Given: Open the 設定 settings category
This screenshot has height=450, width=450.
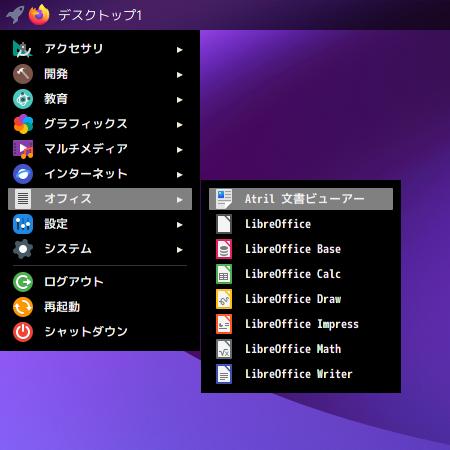Looking at the screenshot, I should pyautogui.click(x=100, y=224).
